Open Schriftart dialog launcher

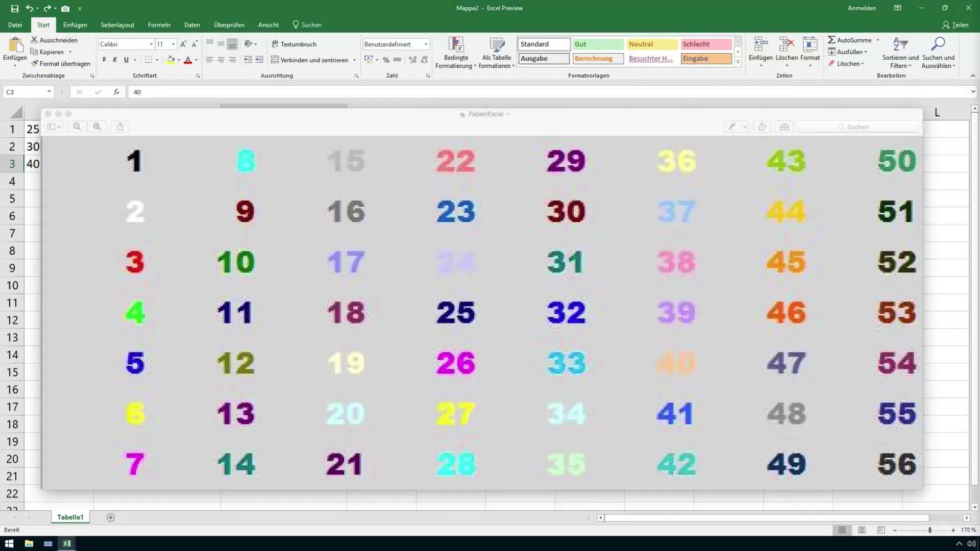(198, 76)
